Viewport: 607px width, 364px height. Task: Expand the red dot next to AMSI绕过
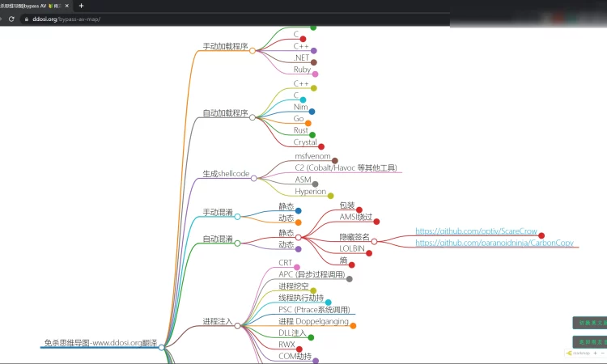point(376,222)
